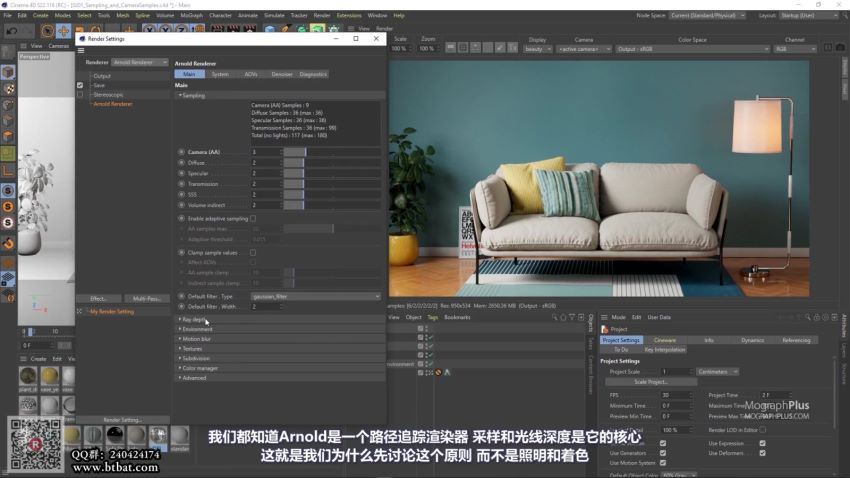Toggle the Use Deformers checkbox

763,453
